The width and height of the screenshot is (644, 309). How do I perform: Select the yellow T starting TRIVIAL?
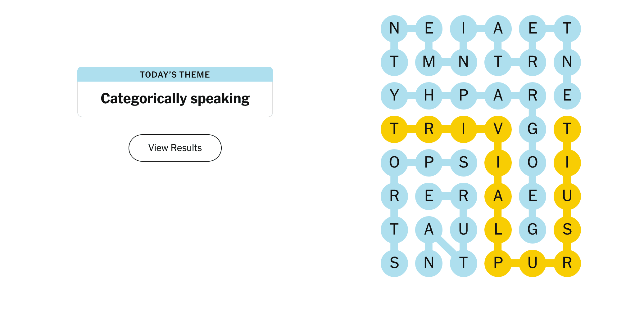coord(394,129)
